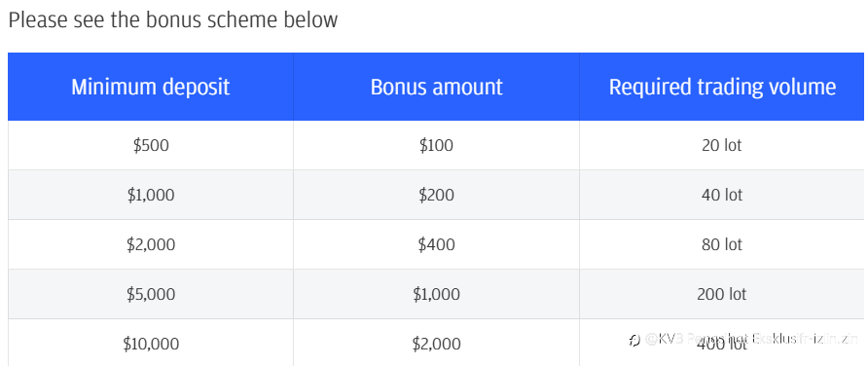Select the $10,000 minimum deposit cell

click(x=151, y=343)
